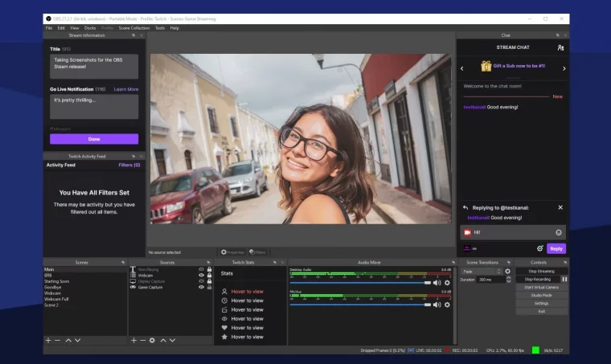Click the Filters button below preview

click(x=257, y=252)
